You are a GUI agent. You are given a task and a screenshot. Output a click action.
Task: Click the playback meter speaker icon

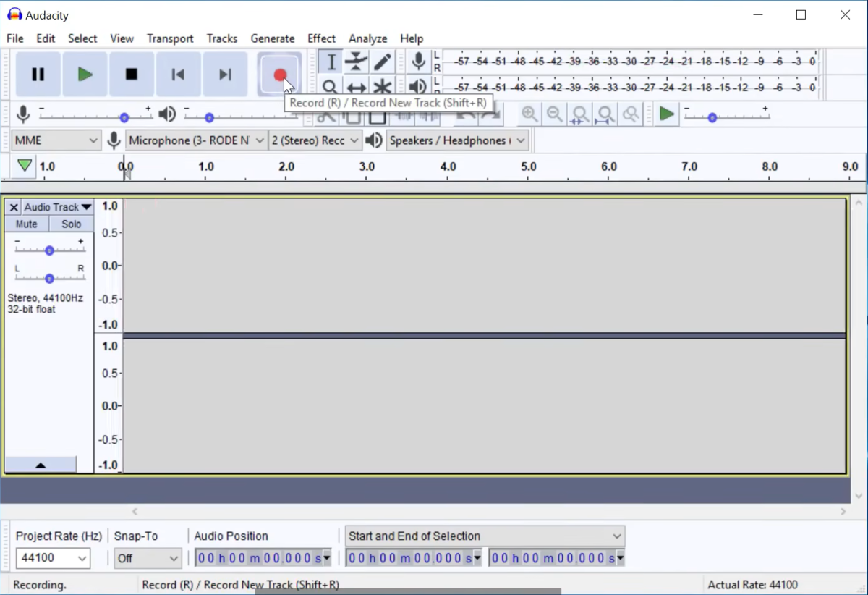[x=418, y=88]
